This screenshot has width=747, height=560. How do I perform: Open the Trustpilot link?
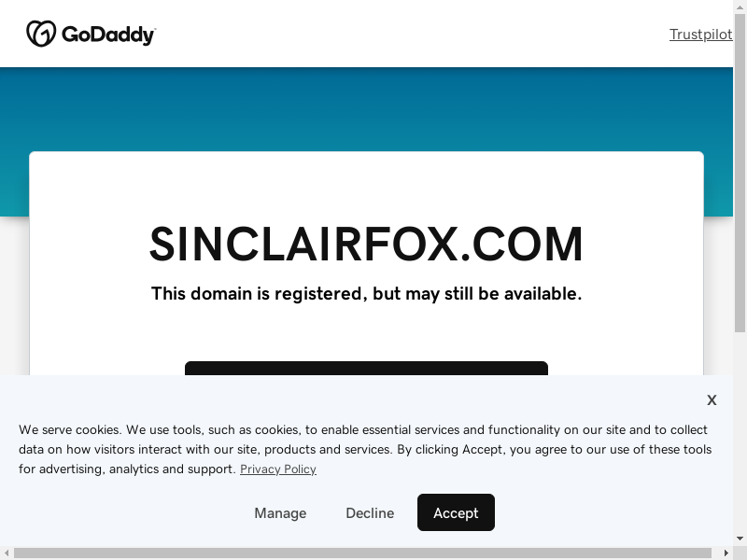point(701,35)
